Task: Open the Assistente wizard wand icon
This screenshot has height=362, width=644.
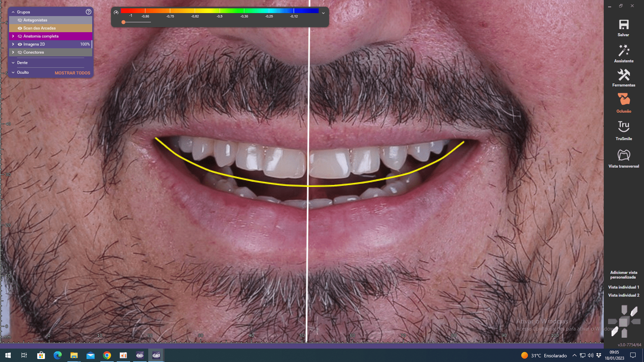Action: pos(624,51)
